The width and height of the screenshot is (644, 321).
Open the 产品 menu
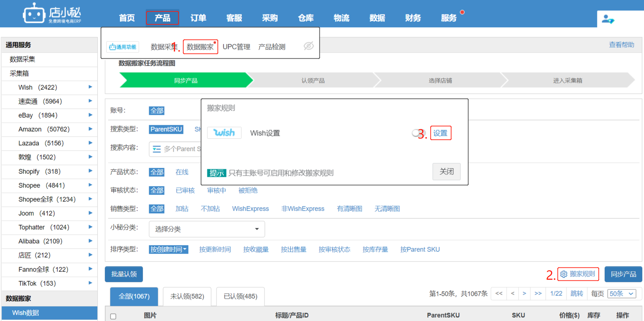click(x=162, y=18)
